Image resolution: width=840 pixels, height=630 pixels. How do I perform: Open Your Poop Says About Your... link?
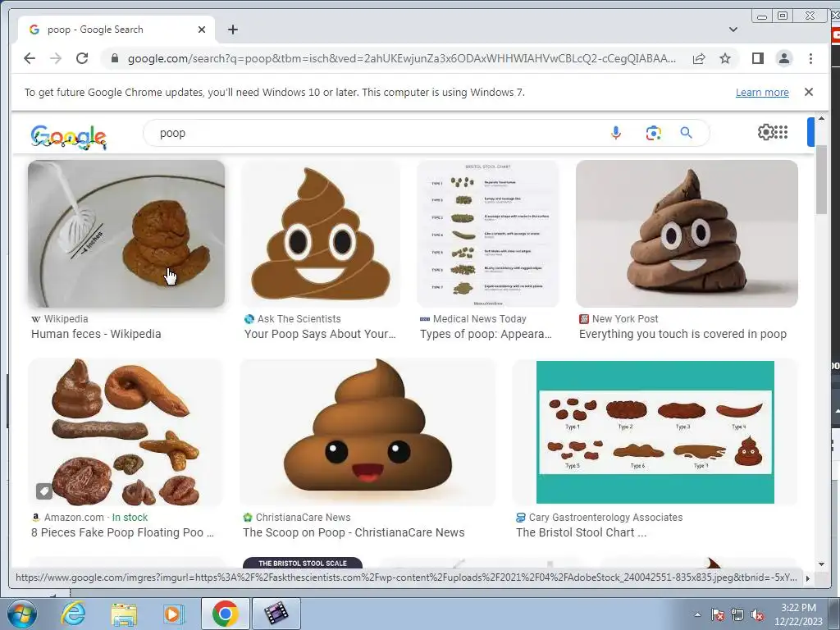[x=320, y=334]
